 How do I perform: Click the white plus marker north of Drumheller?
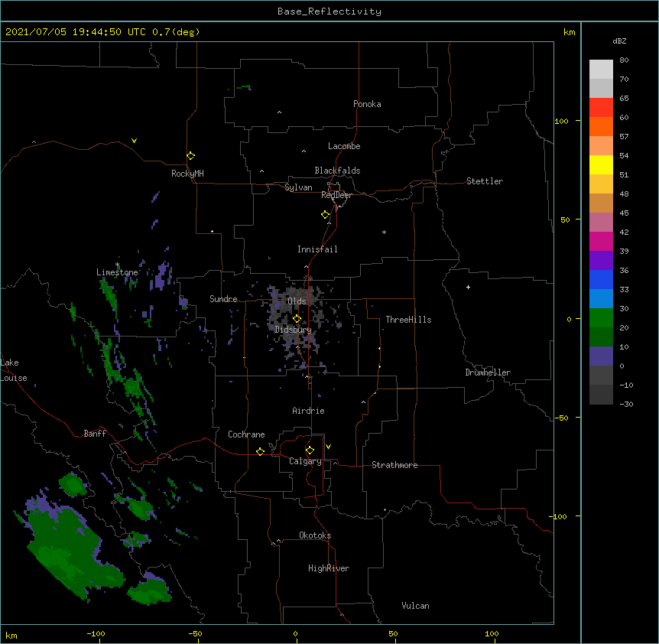(468, 287)
